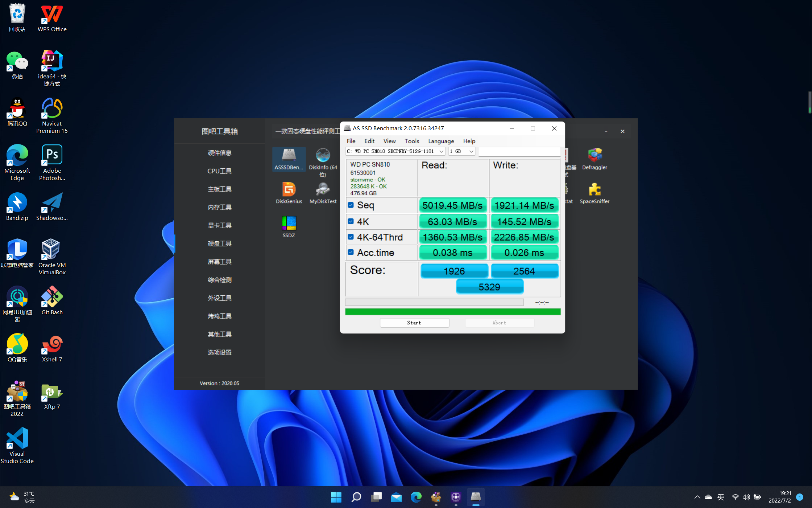
Task: Open Windows Start button on taskbar
Action: point(336,497)
